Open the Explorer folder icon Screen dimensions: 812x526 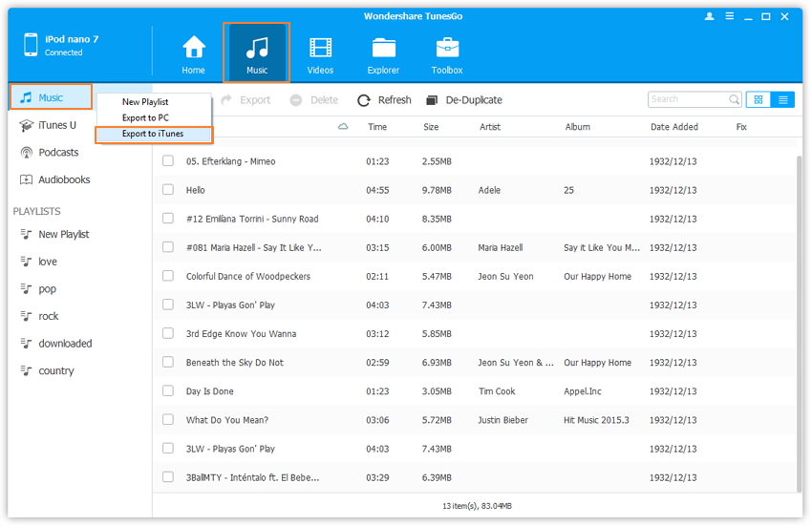383,48
